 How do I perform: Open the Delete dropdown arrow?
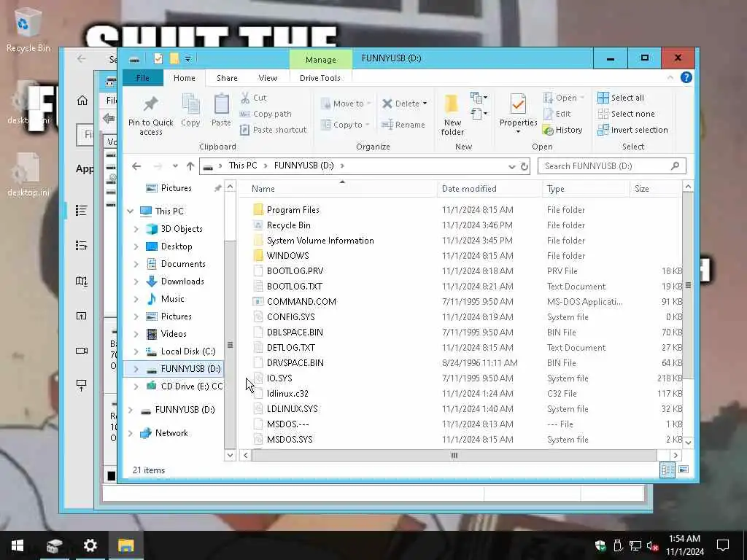(425, 104)
